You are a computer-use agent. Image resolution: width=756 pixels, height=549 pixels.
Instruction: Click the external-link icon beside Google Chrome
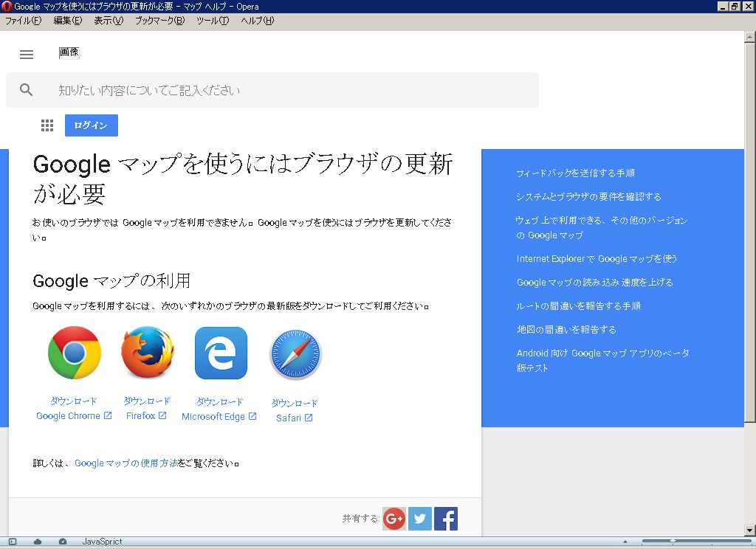click(x=108, y=415)
